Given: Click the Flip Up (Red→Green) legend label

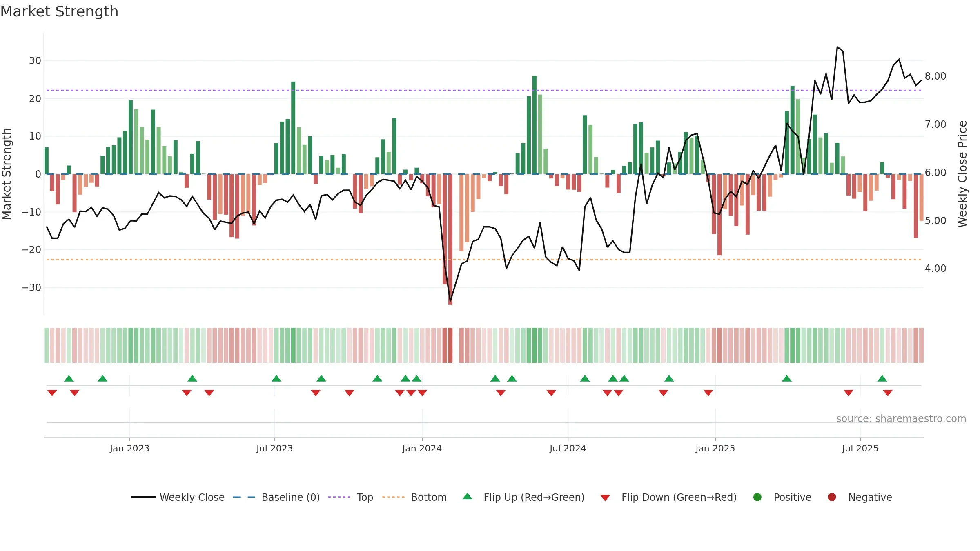Looking at the screenshot, I should point(534,497).
